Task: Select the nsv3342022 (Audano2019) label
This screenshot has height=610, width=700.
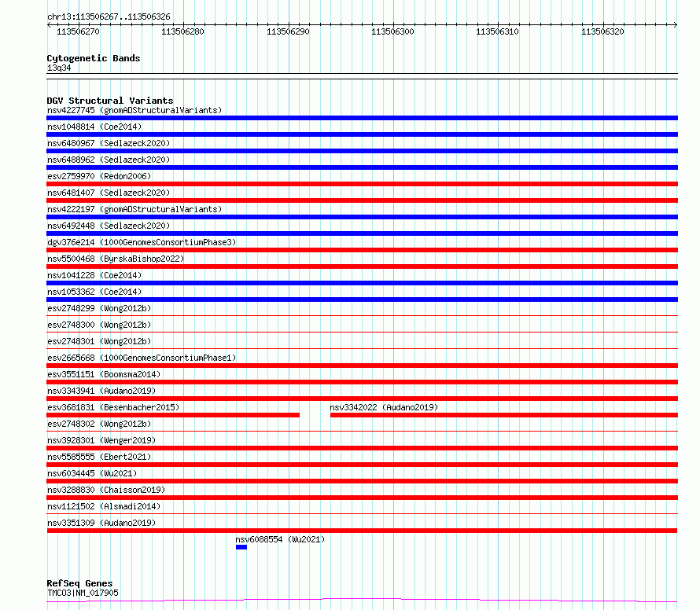Action: point(384,407)
